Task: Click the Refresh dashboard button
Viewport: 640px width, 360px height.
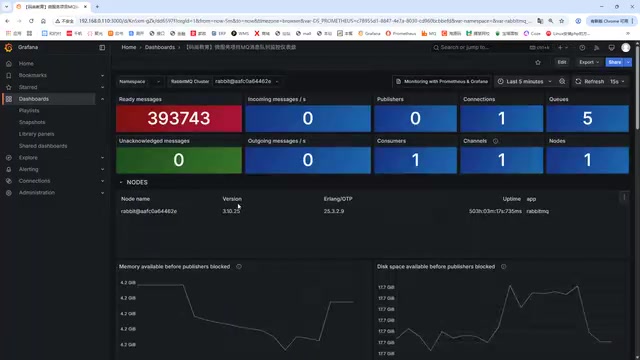Action: 590,82
